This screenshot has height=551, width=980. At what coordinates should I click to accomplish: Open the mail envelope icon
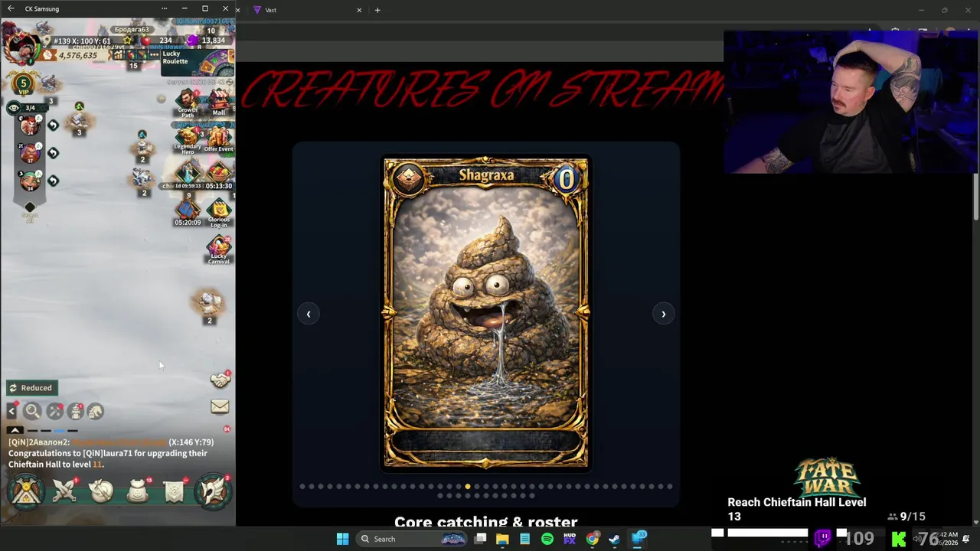[220, 406]
